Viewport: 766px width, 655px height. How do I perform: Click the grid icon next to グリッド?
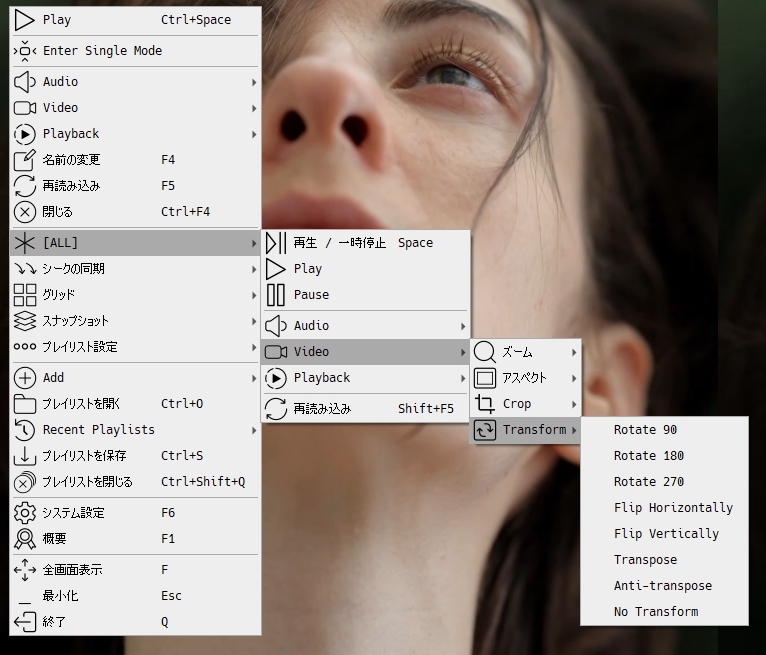point(25,295)
